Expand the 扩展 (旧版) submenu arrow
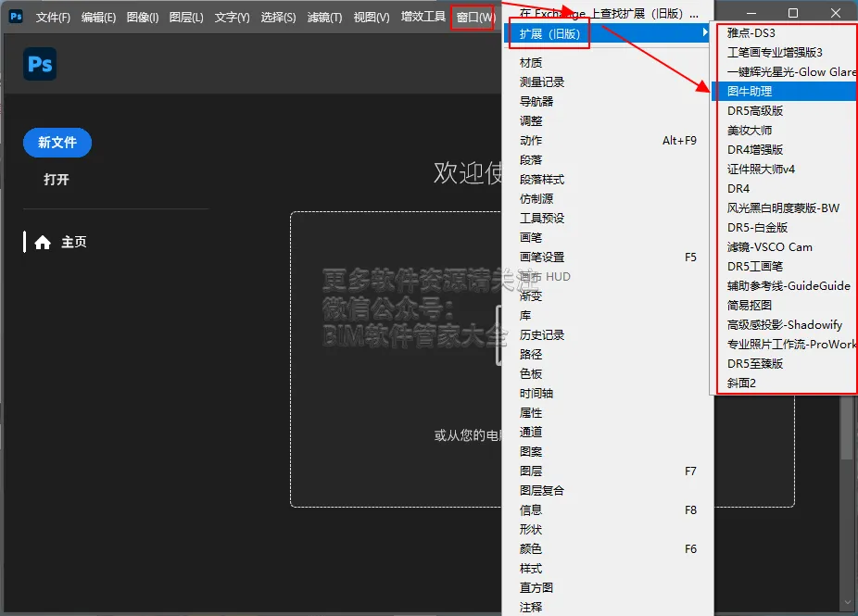This screenshot has width=858, height=616. point(705,32)
